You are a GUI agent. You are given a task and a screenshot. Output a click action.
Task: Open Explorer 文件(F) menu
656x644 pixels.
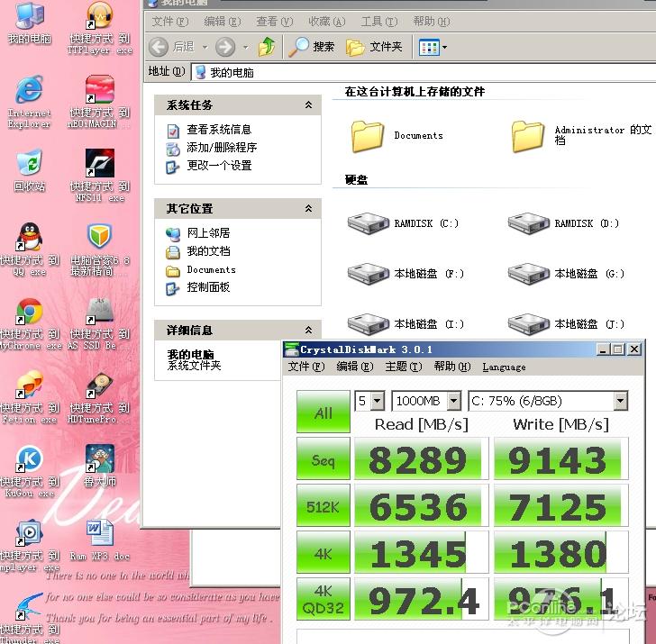[169, 22]
